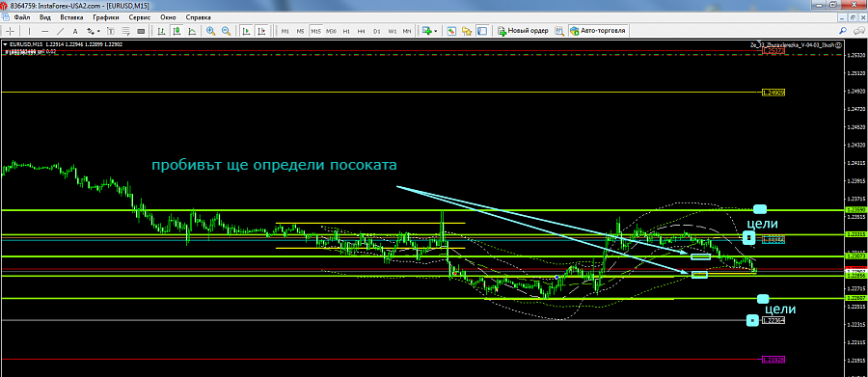The image size is (868, 377).
Task: Switch chart to line chart mode
Action: click(192, 31)
